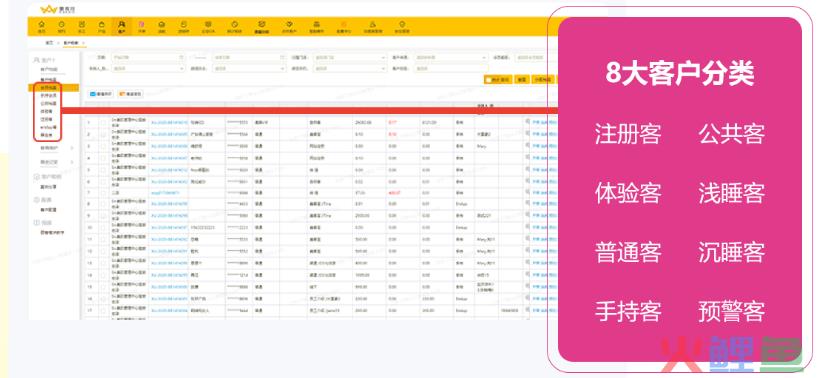
Task: Click magnifier icon at end of row 7
Action: [x=527, y=193]
